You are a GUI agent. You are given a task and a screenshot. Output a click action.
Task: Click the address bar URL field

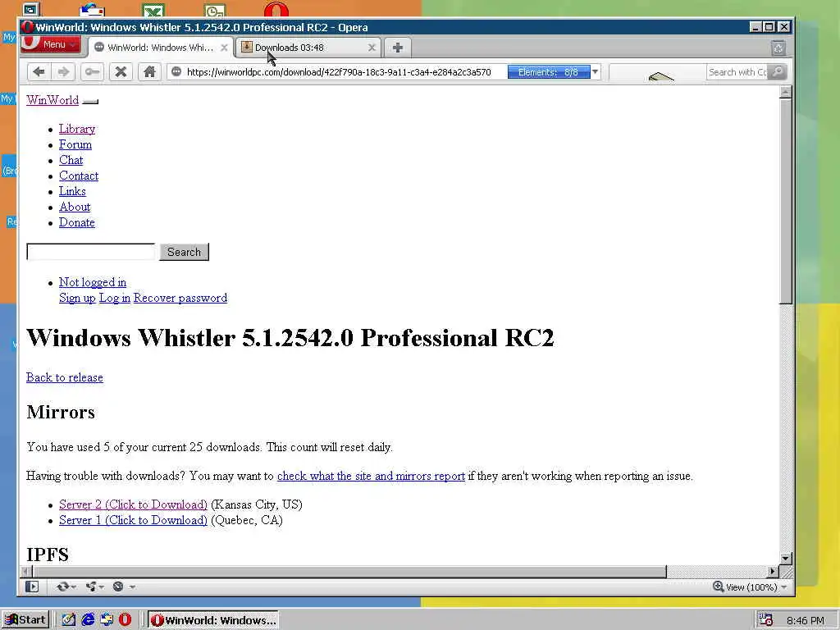tap(339, 72)
